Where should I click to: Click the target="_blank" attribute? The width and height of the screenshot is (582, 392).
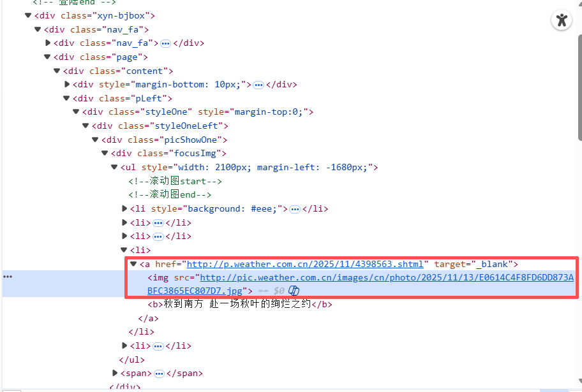tap(474, 264)
